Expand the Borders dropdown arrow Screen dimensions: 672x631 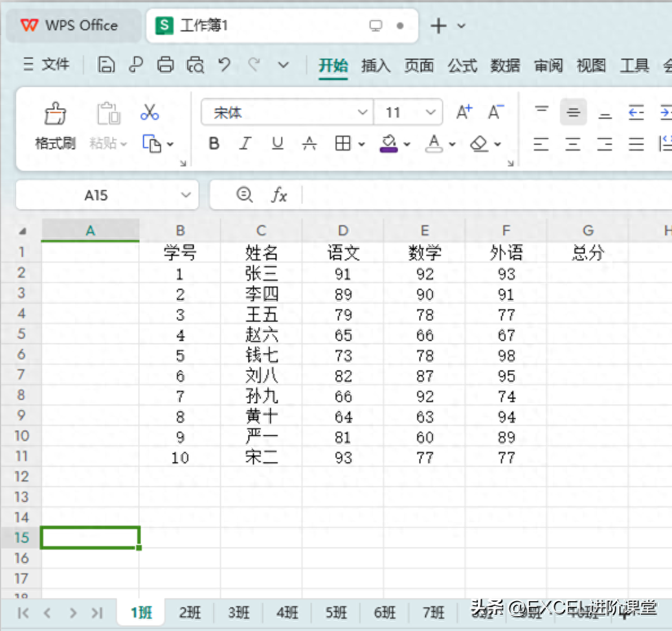tap(362, 144)
